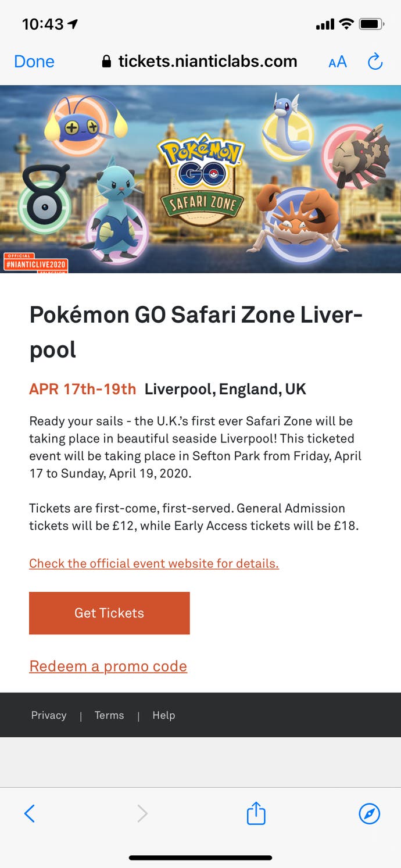Open page in Safari via compass icon
The height and width of the screenshot is (868, 401).
tap(370, 813)
